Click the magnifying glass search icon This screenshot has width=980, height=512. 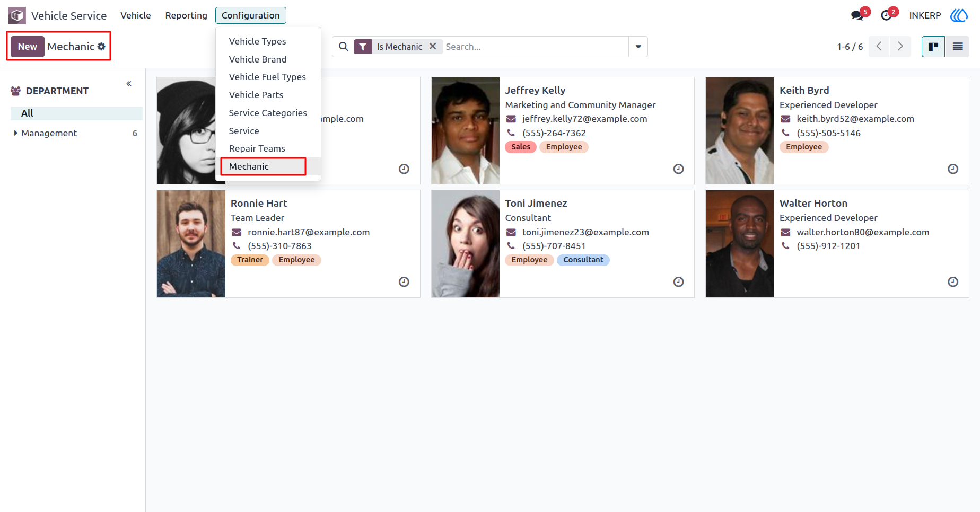(344, 47)
